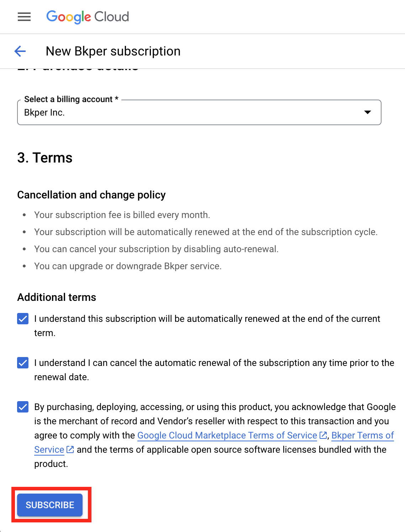This screenshot has height=532, width=405.
Task: Click the Google Cloud logo
Action: point(88,17)
